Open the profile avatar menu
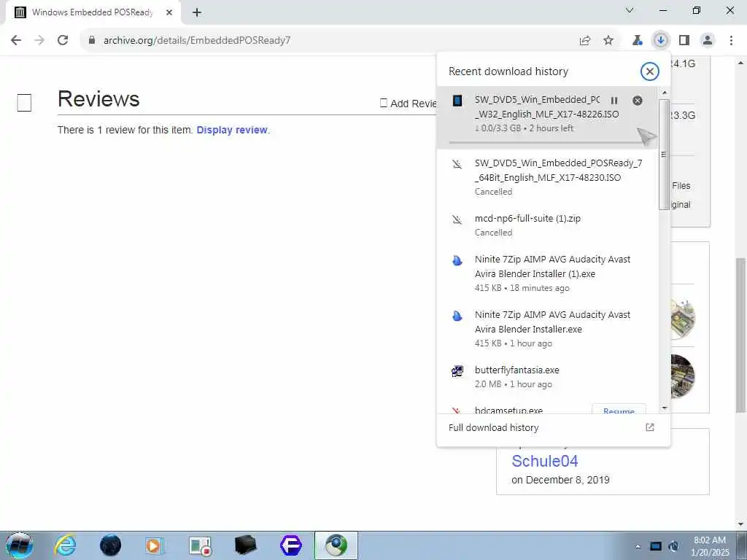The width and height of the screenshot is (747, 560). click(x=708, y=41)
